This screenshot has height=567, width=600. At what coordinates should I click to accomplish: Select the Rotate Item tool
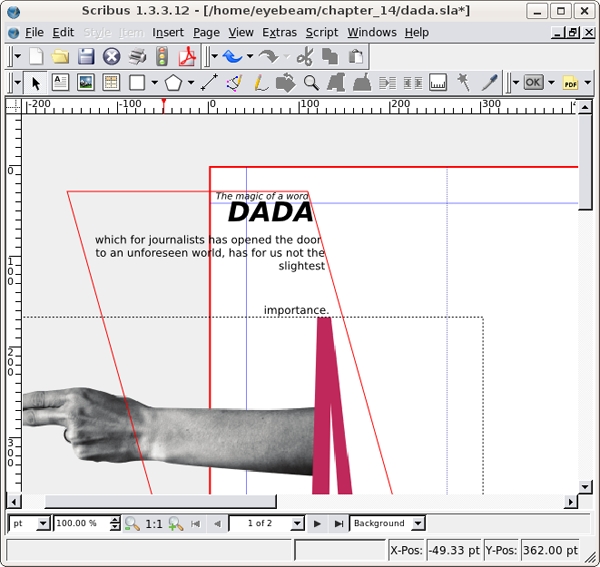coord(285,83)
